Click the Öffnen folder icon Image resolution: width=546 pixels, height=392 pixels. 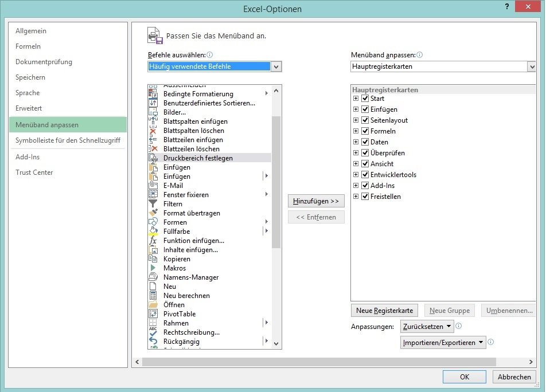153,305
